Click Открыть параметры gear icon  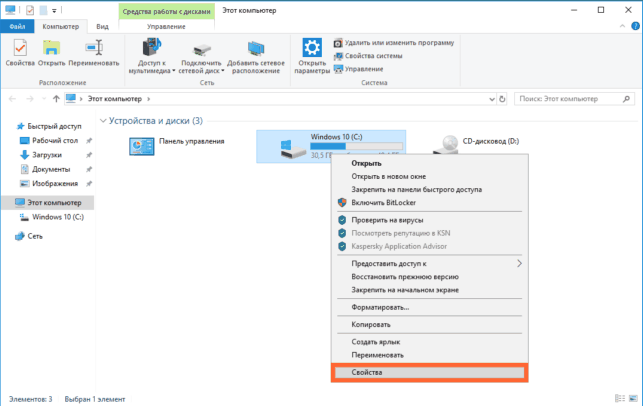(x=312, y=56)
